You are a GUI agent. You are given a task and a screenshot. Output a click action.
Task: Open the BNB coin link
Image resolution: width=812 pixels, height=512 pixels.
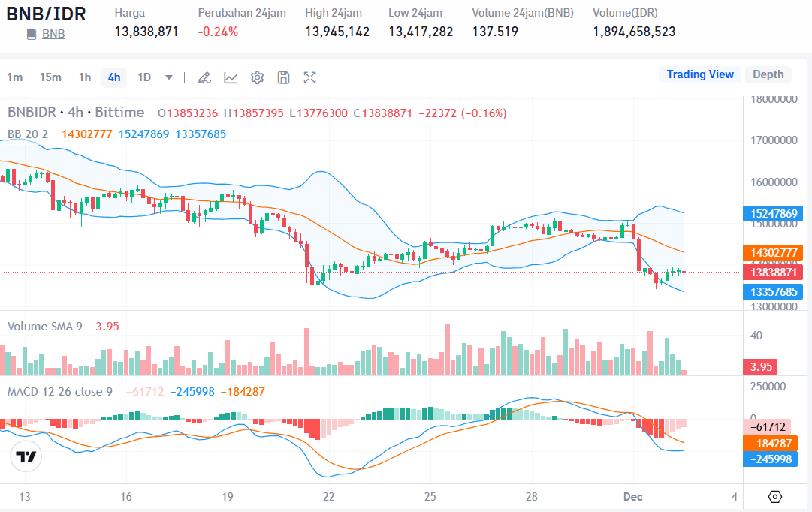[x=53, y=34]
